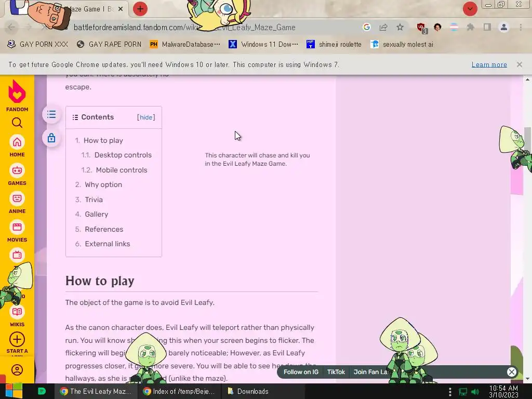The image size is (532, 399).
Task: Jump to External links section
Action: [x=107, y=244]
